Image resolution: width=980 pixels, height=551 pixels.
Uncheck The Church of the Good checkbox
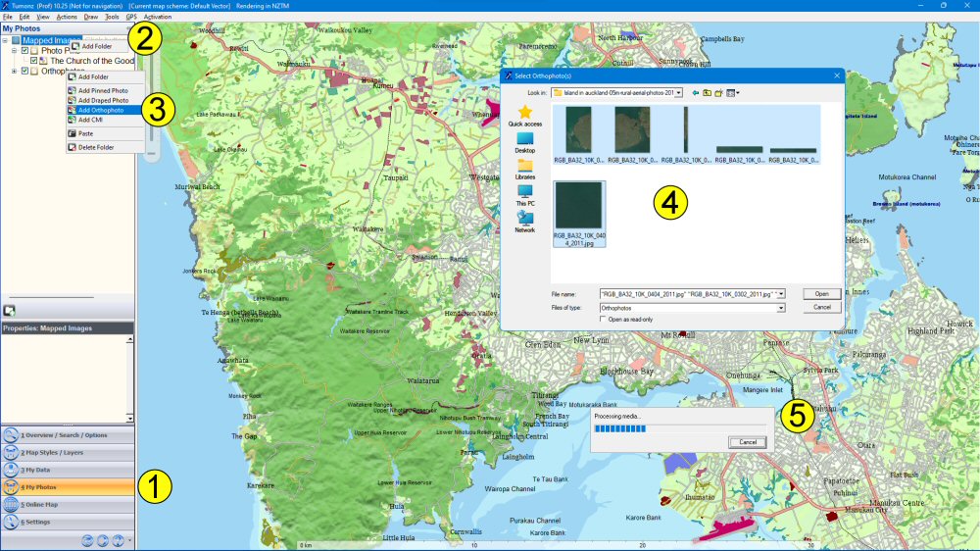pos(33,61)
